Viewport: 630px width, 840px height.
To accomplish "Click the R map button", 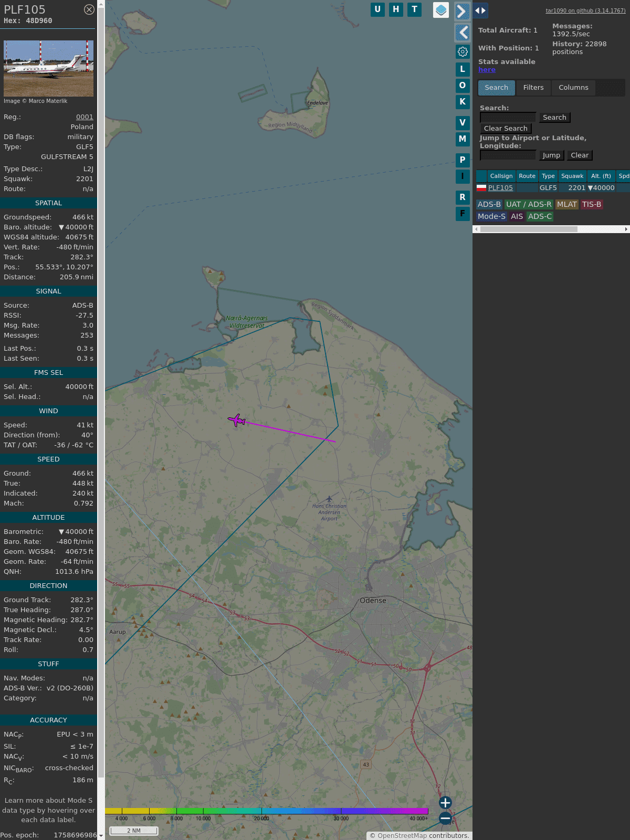I will click(x=463, y=197).
